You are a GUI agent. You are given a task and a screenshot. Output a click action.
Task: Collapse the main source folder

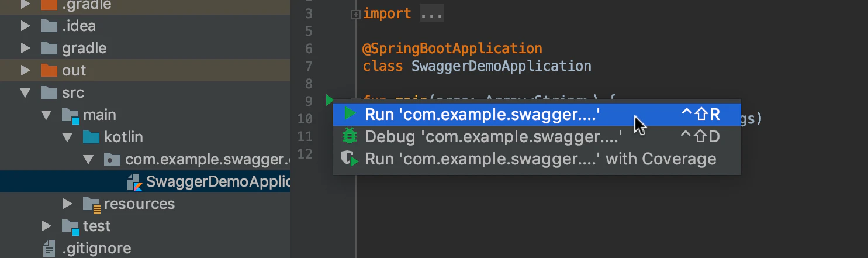47,115
